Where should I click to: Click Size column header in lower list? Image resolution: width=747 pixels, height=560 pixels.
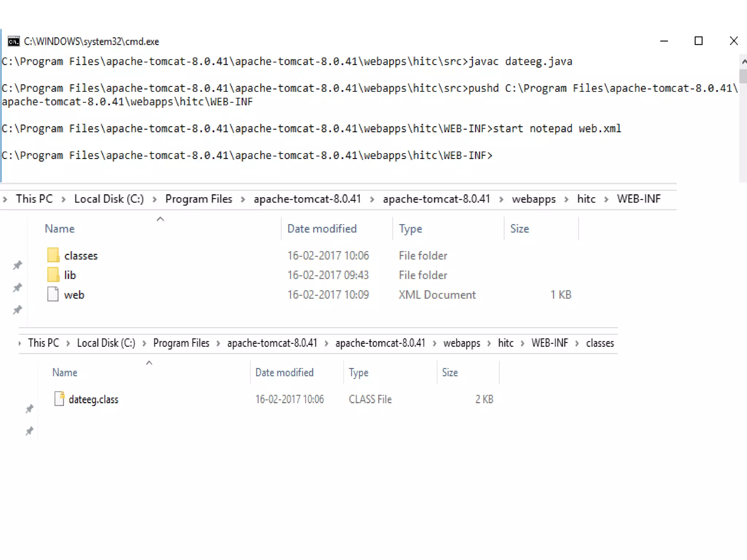(450, 373)
